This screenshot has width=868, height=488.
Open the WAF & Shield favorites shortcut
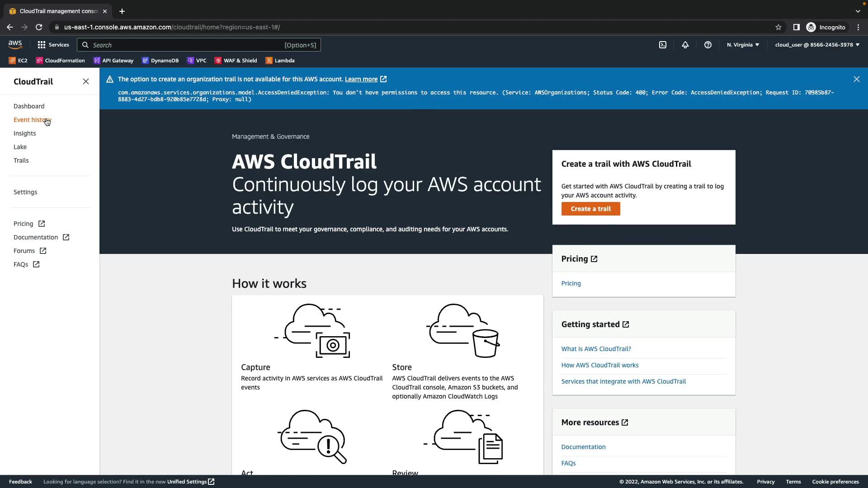coord(236,61)
